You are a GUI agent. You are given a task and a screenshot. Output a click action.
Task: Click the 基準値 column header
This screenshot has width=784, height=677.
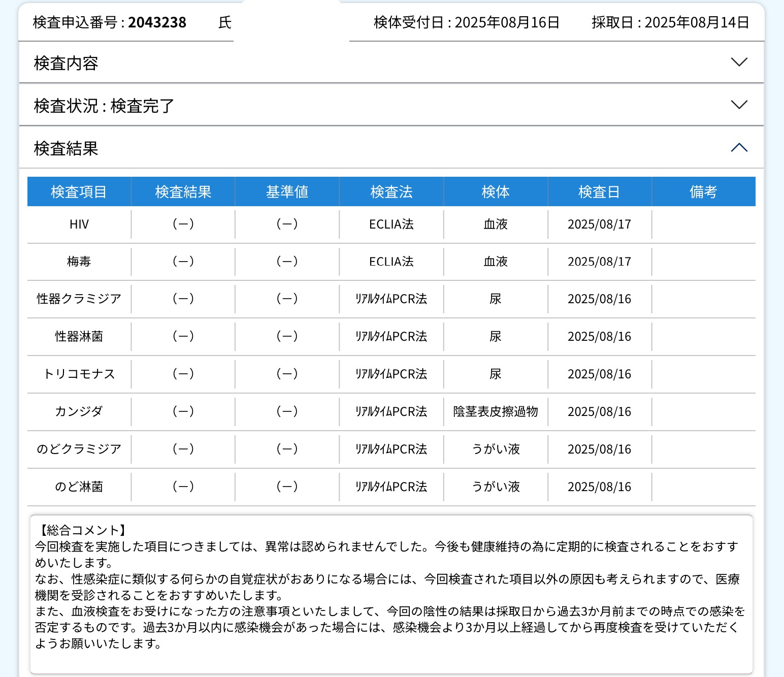pos(287,192)
